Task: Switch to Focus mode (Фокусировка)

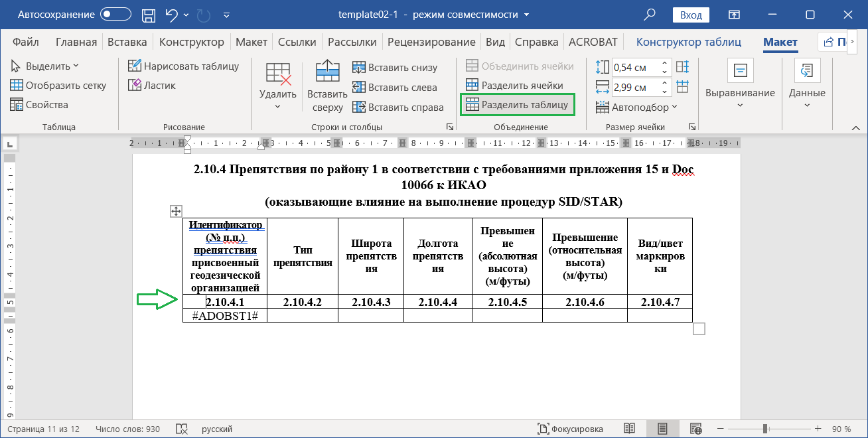Action: pos(570,429)
